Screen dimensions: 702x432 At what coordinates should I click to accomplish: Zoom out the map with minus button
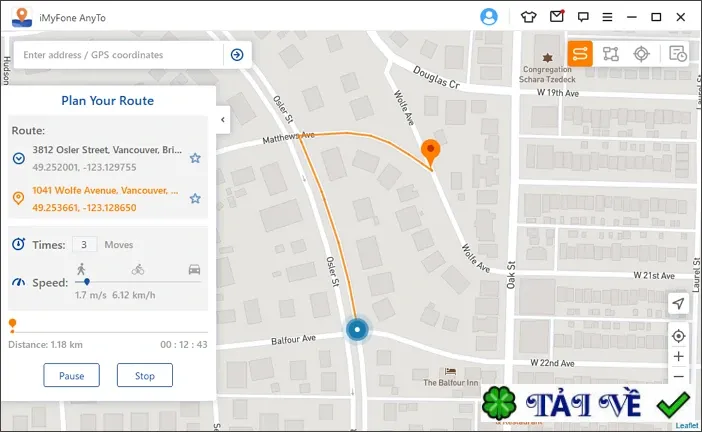(678, 376)
